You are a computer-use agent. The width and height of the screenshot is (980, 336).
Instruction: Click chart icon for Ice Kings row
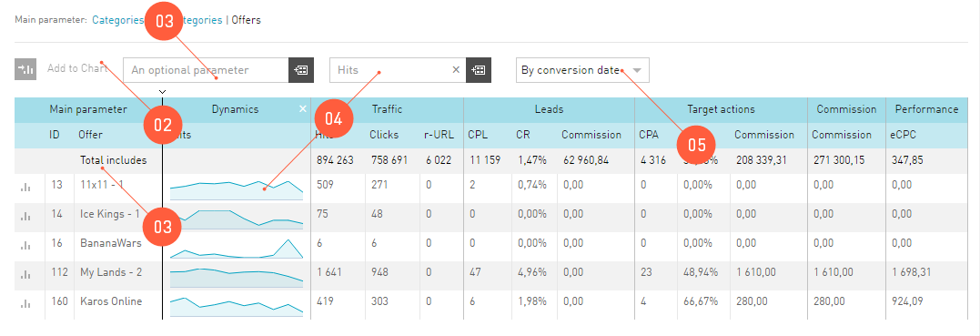tap(25, 216)
